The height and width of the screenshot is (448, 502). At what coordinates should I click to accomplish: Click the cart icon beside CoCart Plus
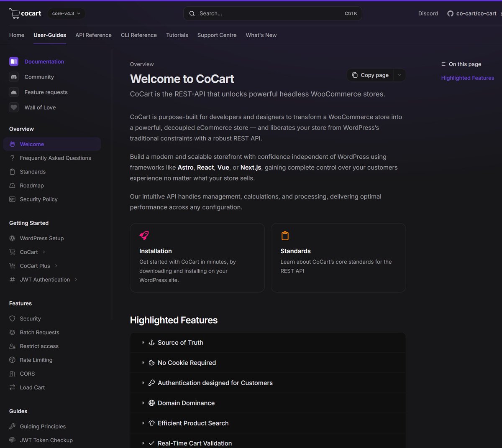(12, 266)
